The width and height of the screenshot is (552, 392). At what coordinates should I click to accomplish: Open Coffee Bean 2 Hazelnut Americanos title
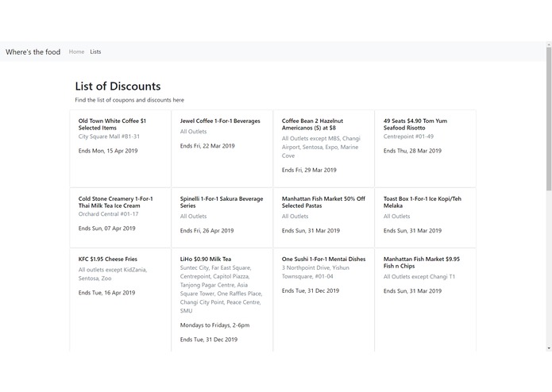coord(312,125)
